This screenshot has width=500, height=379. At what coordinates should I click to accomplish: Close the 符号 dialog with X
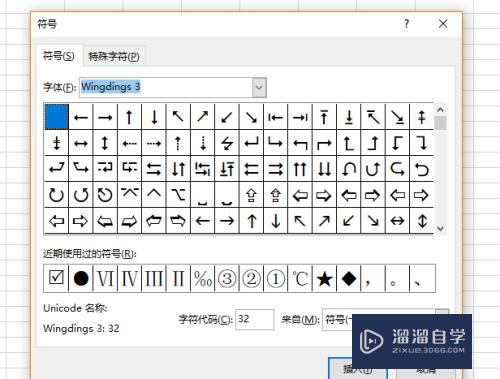point(443,24)
